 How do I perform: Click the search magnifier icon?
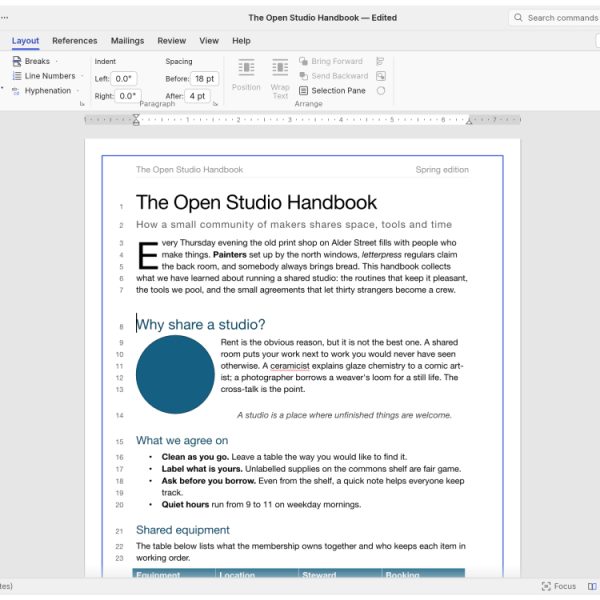tap(518, 18)
